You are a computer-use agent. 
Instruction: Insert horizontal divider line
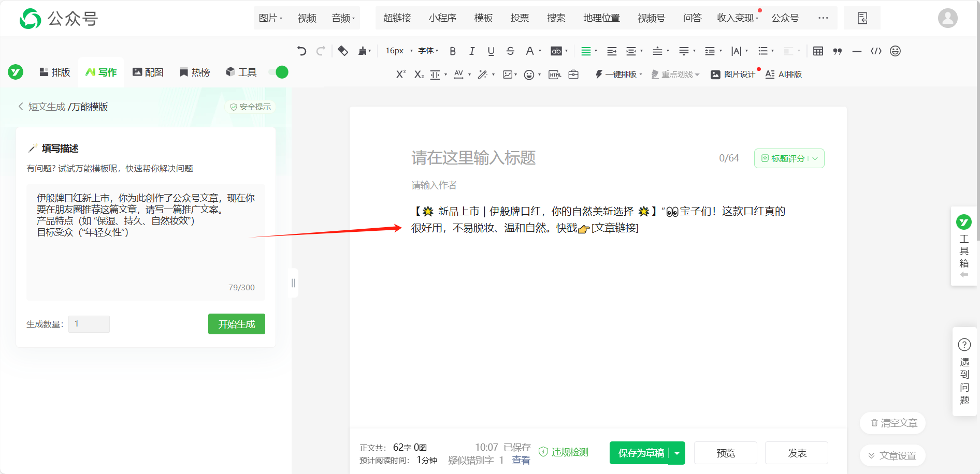point(857,51)
